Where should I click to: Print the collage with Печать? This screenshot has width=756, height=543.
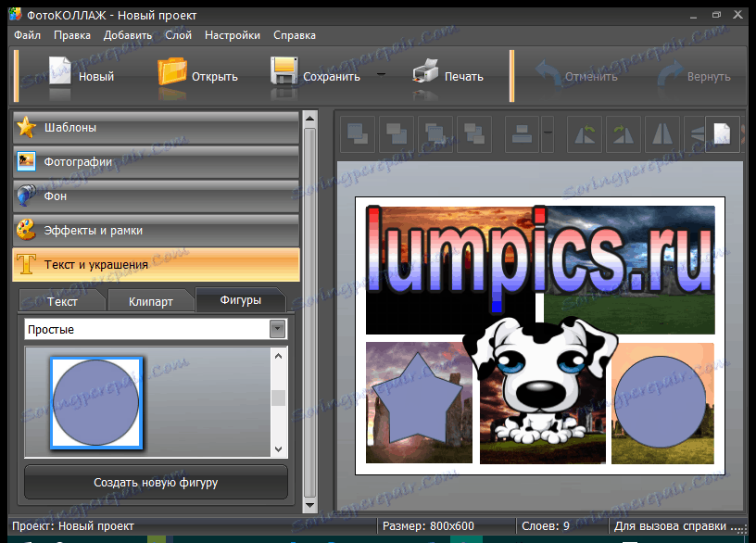tap(447, 75)
